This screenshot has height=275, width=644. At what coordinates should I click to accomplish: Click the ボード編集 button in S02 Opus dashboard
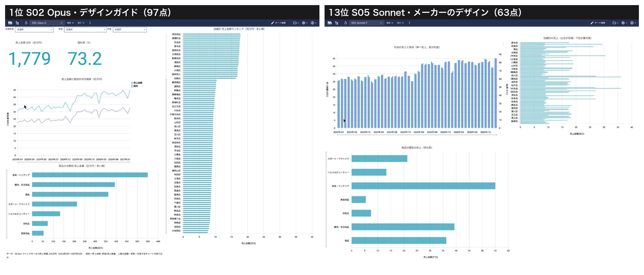(279, 23)
